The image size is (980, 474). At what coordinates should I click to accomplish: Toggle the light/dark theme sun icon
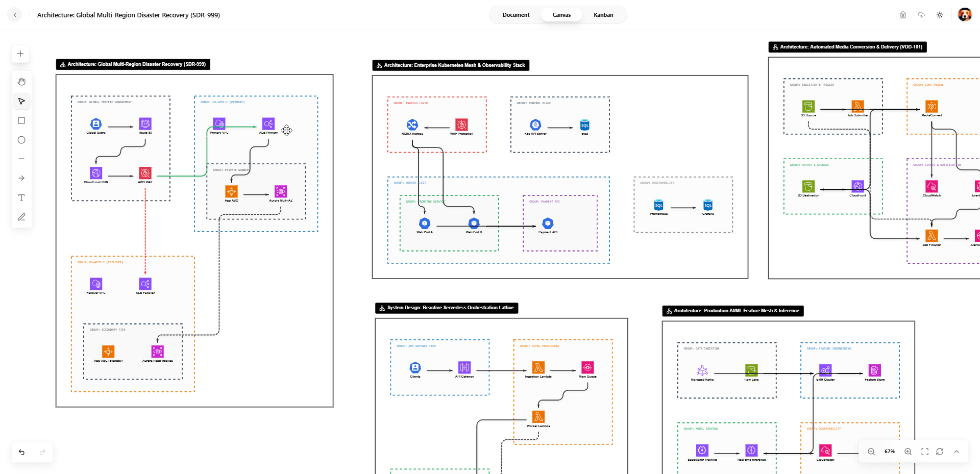pyautogui.click(x=939, y=15)
